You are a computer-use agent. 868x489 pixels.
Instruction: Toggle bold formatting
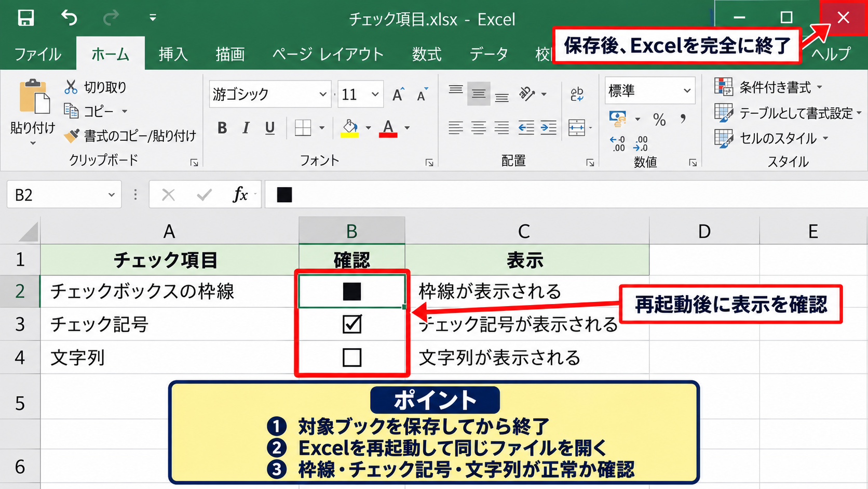[222, 128]
